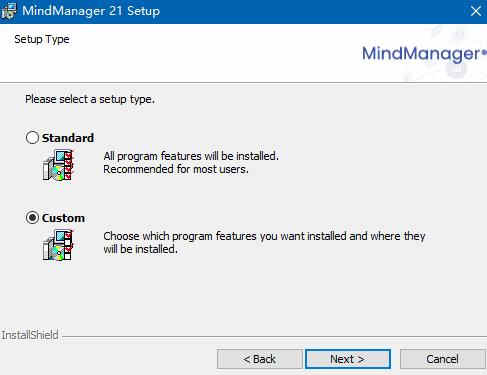This screenshot has width=487, height=375.
Task: Select the Standard radio button
Action: (32, 138)
